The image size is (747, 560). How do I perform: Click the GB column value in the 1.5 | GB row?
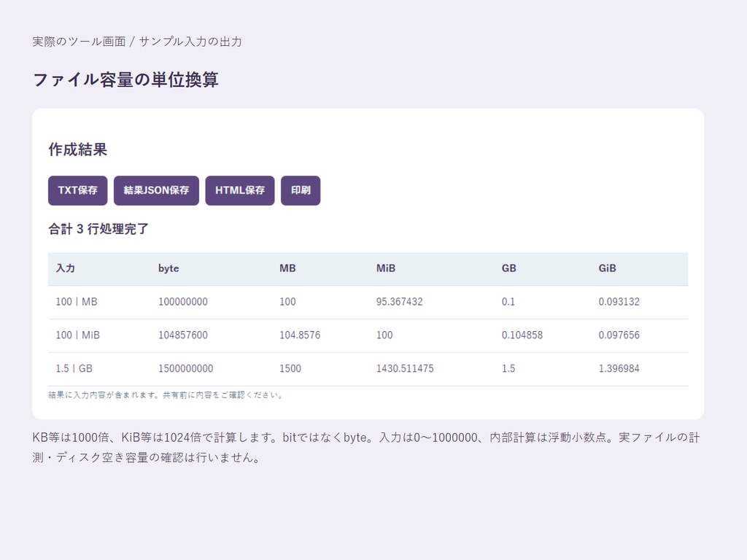point(508,368)
